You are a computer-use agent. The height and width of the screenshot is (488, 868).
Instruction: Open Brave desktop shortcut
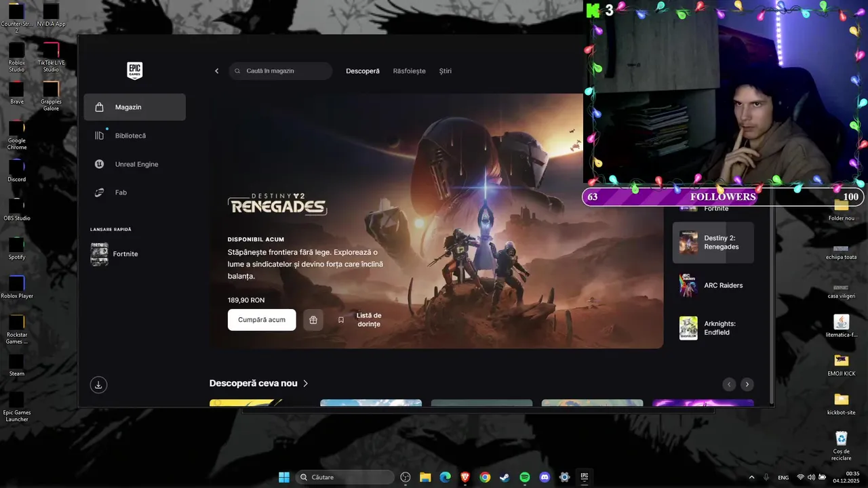coord(16,94)
